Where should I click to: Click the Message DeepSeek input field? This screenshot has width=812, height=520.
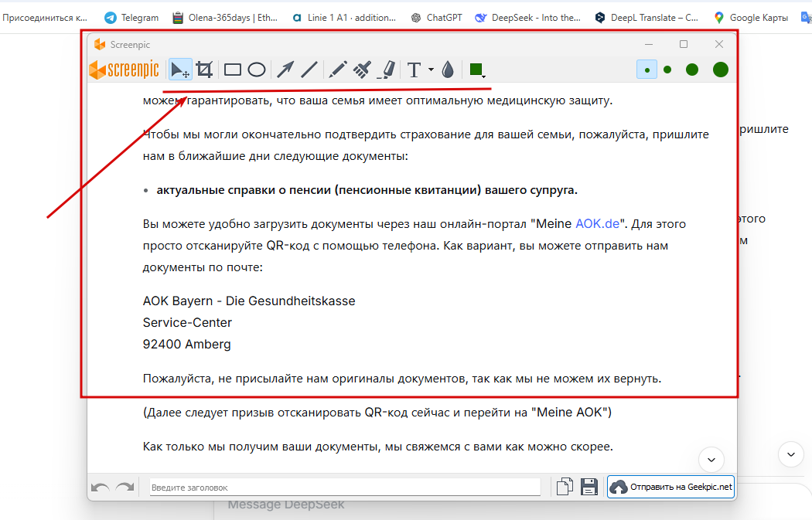coord(286,505)
